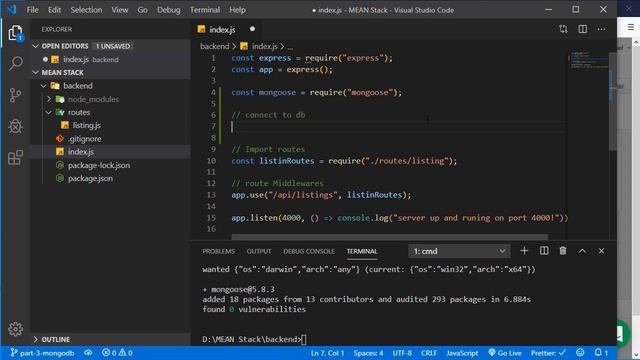This screenshot has width=640, height=360.
Task: Open the notifications bell
Action: 601,353
